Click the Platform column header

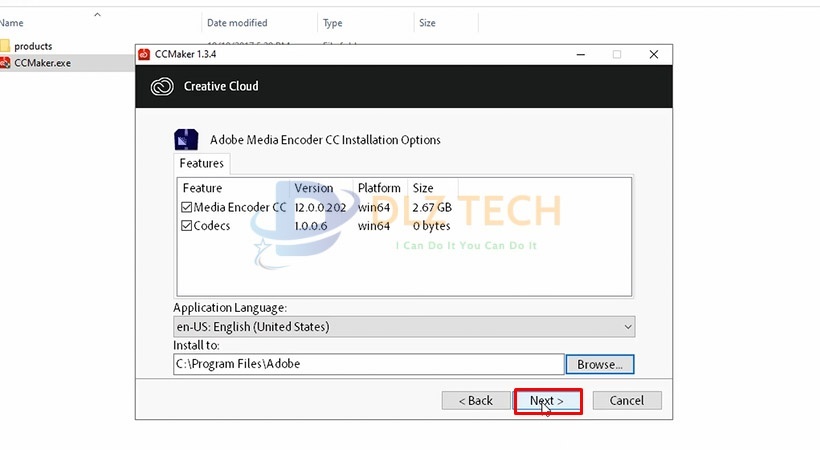coord(379,188)
